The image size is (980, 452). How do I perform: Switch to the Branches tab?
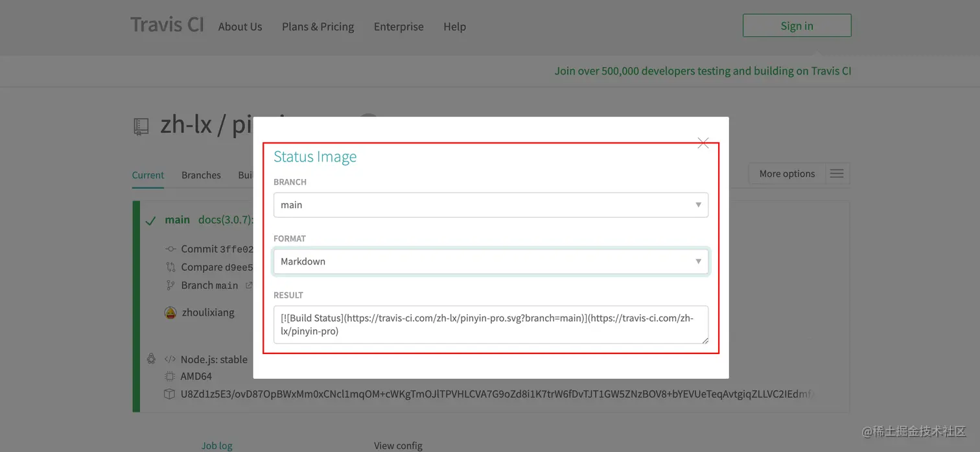tap(201, 175)
